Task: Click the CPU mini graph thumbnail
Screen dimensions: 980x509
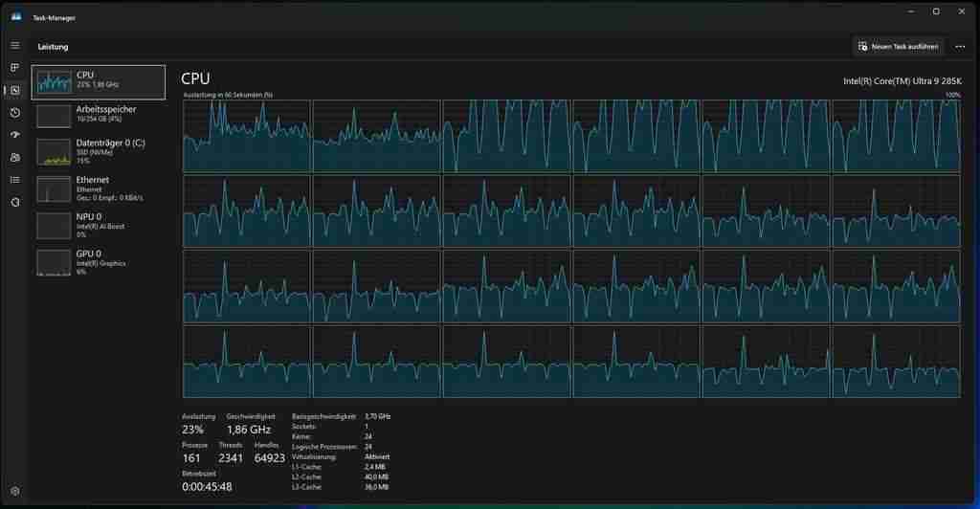Action: [x=54, y=82]
